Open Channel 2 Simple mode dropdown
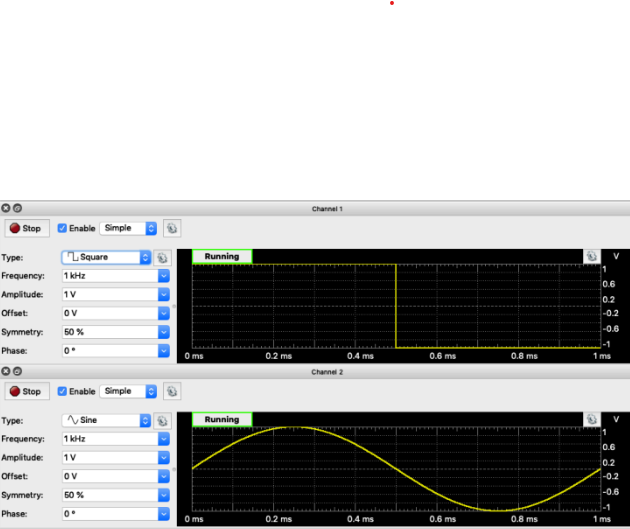630x529 pixels. [128, 391]
